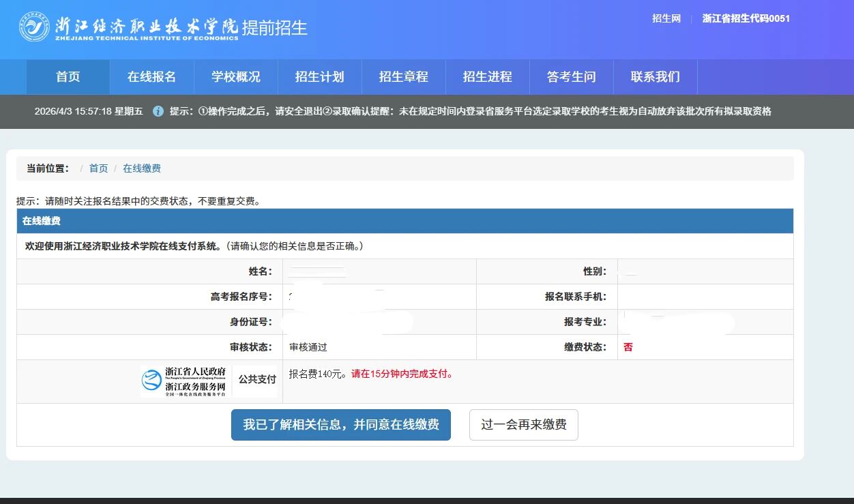
Task: Open 联系我们 contact page
Action: point(655,77)
